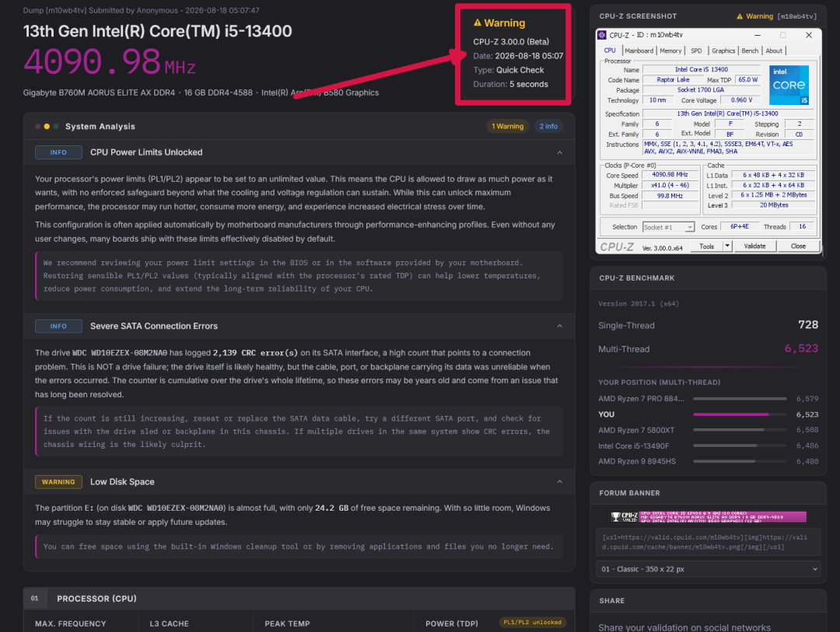
Task: Switch to the CPU tab in CPU-Z
Action: (610, 51)
